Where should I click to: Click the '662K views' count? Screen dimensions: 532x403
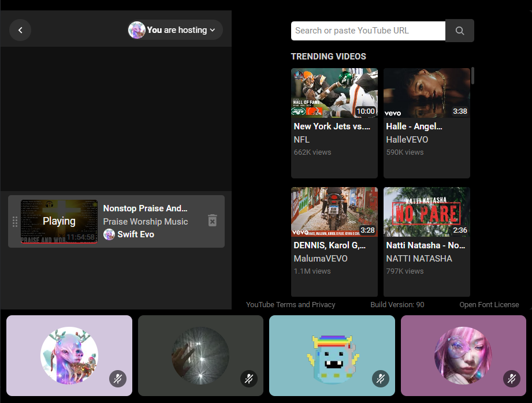point(312,152)
